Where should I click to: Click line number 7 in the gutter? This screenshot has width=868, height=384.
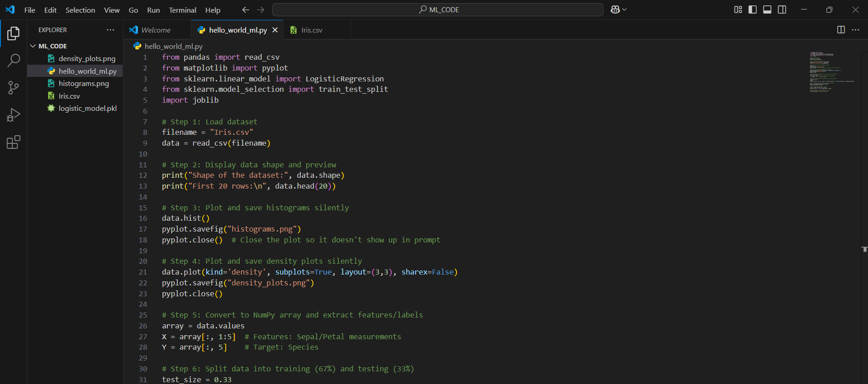tap(145, 122)
